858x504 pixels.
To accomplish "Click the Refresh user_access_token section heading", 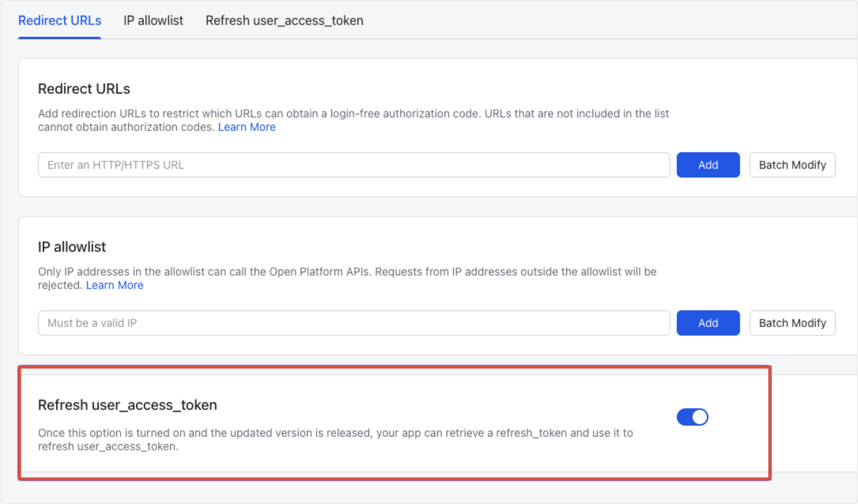I will 127,405.
